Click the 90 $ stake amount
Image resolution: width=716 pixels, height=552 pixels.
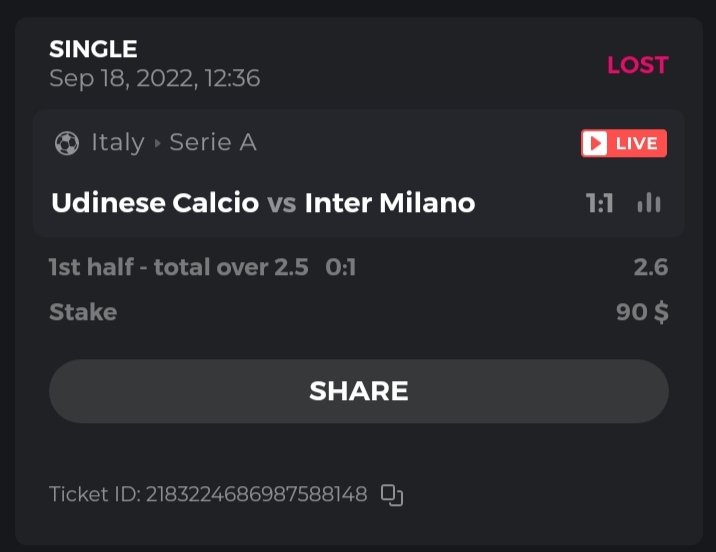[x=642, y=312]
